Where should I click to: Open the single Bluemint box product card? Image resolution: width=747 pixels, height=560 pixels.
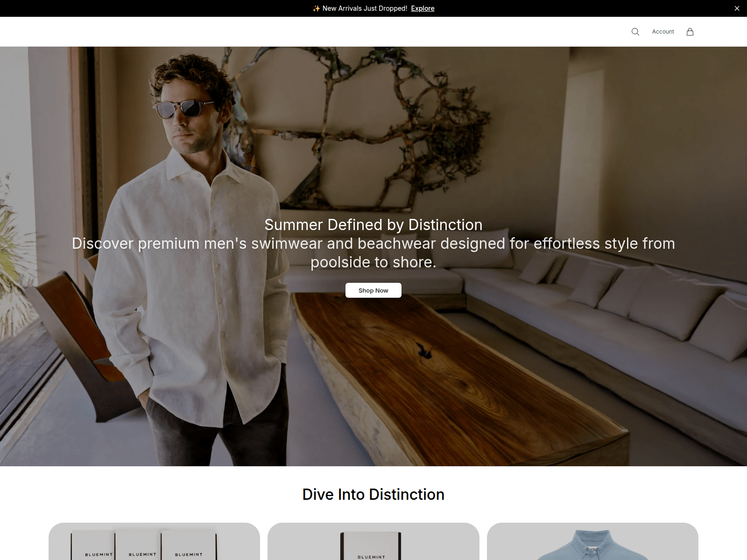point(373,541)
